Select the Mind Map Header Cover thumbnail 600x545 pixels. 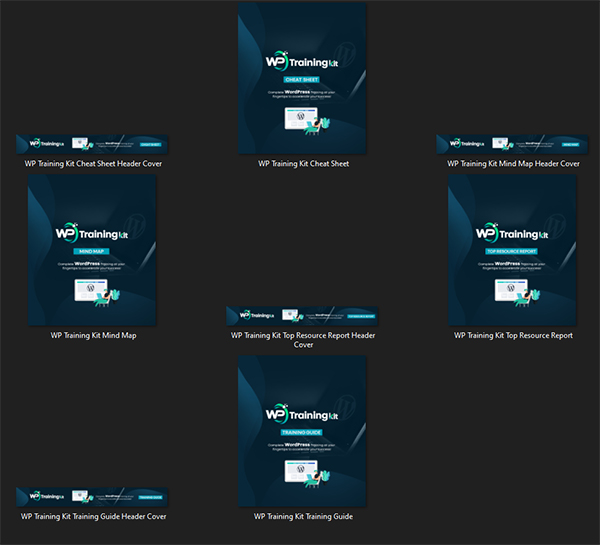512,144
